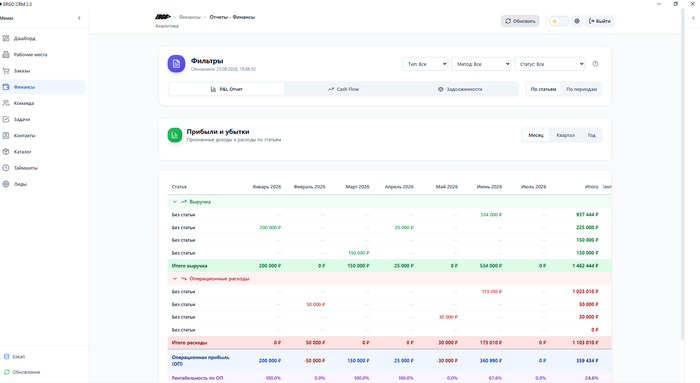700x383 pixels.
Task: Click the Операционная прибыль (ОП) row label
Action: pyautogui.click(x=200, y=360)
